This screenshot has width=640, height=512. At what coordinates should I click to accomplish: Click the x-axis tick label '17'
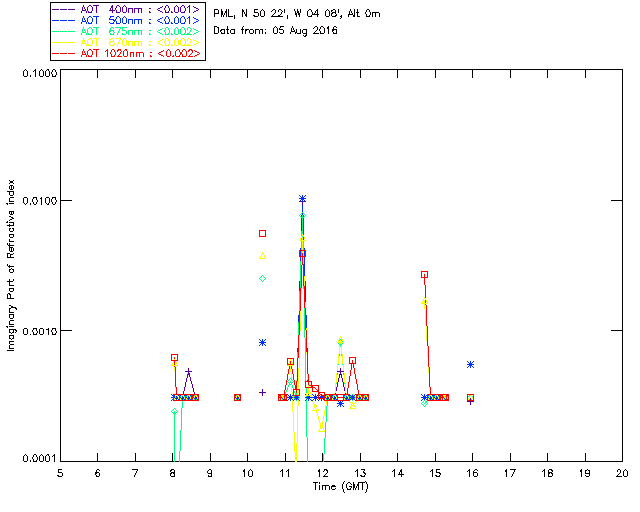click(510, 473)
